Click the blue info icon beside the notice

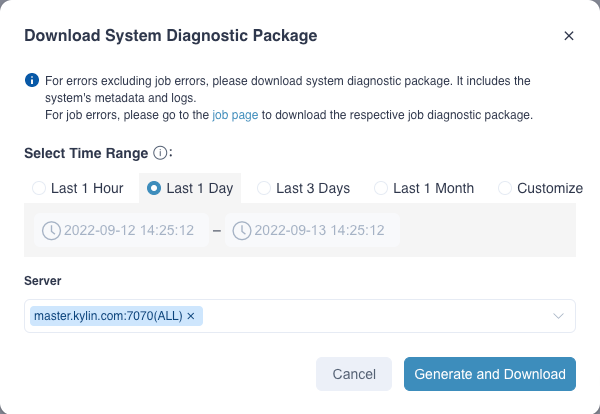tap(32, 80)
